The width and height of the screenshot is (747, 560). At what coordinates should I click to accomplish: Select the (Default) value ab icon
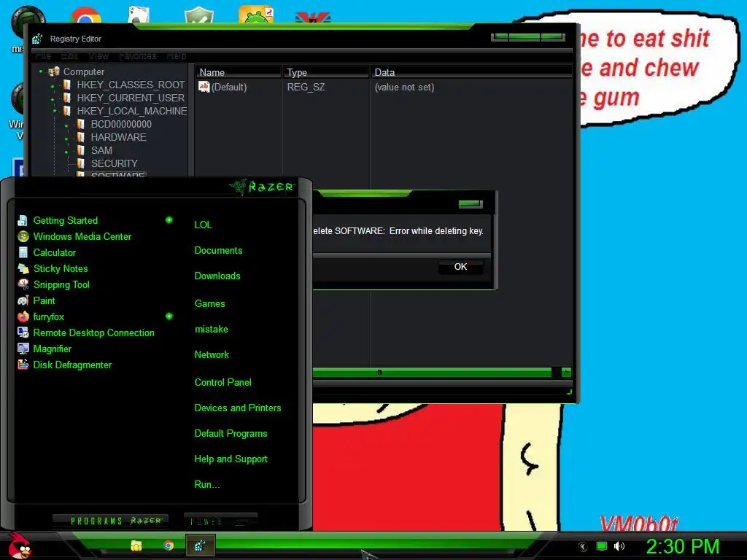point(204,87)
